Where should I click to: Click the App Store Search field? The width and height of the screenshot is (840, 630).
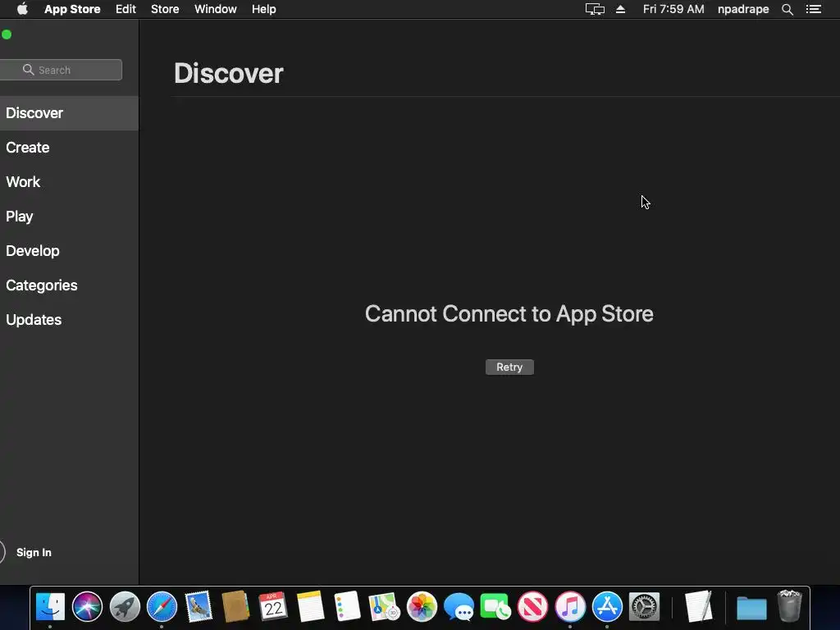pyautogui.click(x=61, y=70)
